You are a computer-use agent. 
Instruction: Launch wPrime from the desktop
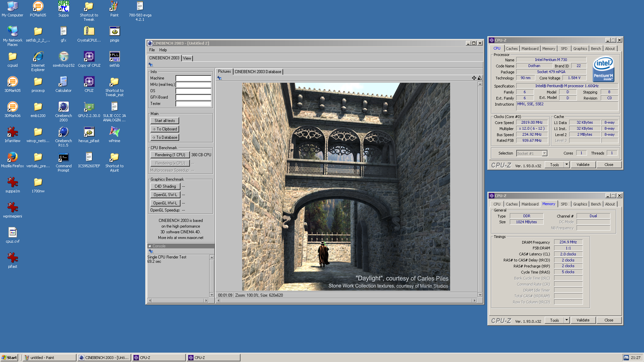(x=114, y=135)
